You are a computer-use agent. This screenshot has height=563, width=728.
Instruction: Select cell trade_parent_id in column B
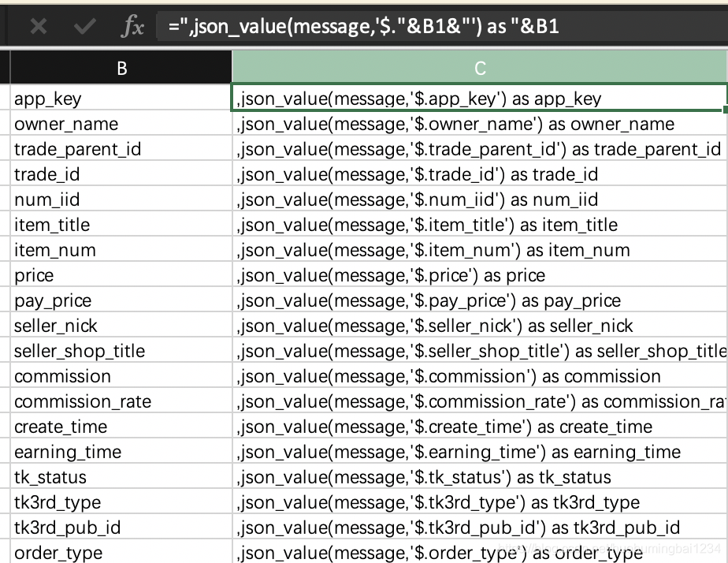coord(121,148)
